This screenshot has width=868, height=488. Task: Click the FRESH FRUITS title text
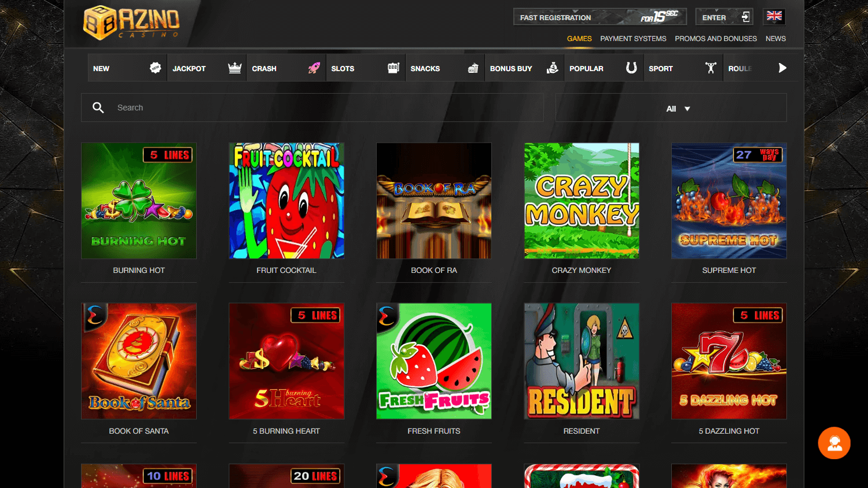[x=434, y=431]
